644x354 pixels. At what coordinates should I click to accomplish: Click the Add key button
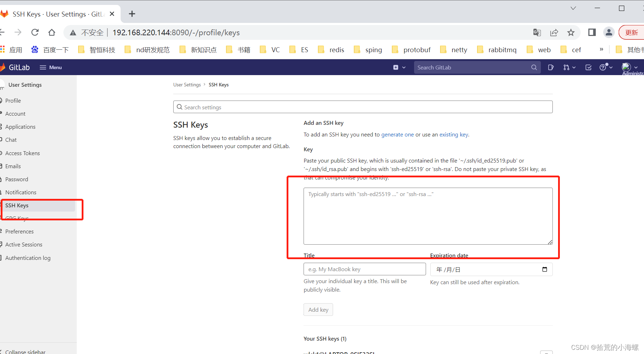click(x=318, y=310)
